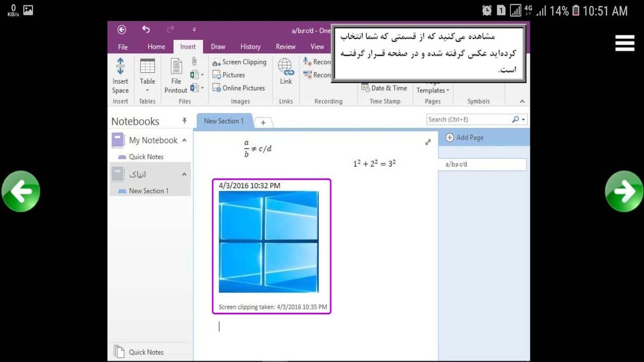Click the Search (Ctrl+E) field

click(469, 119)
